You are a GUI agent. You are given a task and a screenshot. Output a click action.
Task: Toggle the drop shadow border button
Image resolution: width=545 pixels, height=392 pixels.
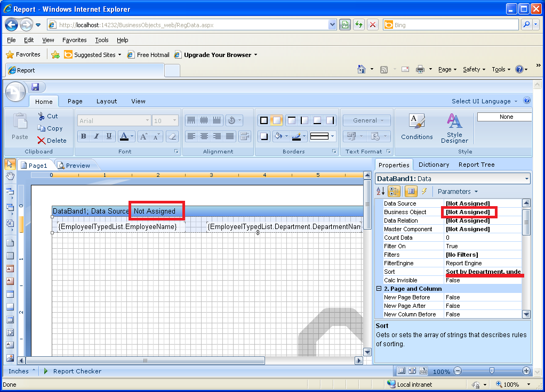[264, 136]
